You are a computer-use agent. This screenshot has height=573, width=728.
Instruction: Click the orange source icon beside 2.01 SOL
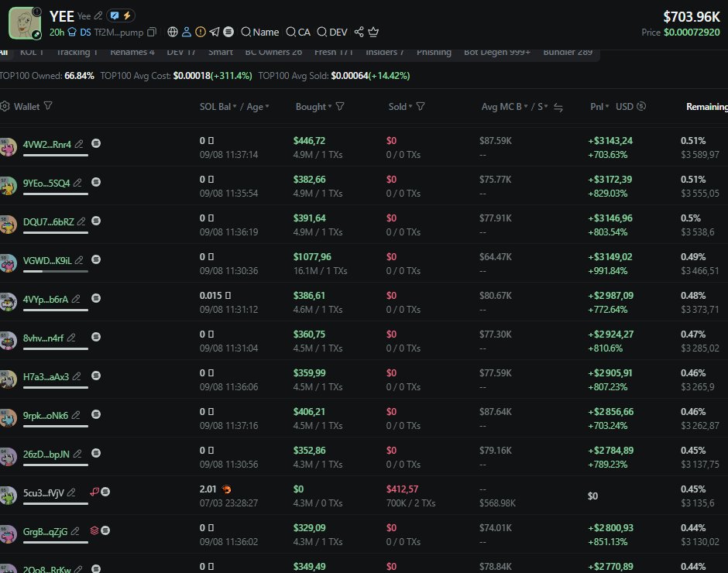[x=227, y=489]
